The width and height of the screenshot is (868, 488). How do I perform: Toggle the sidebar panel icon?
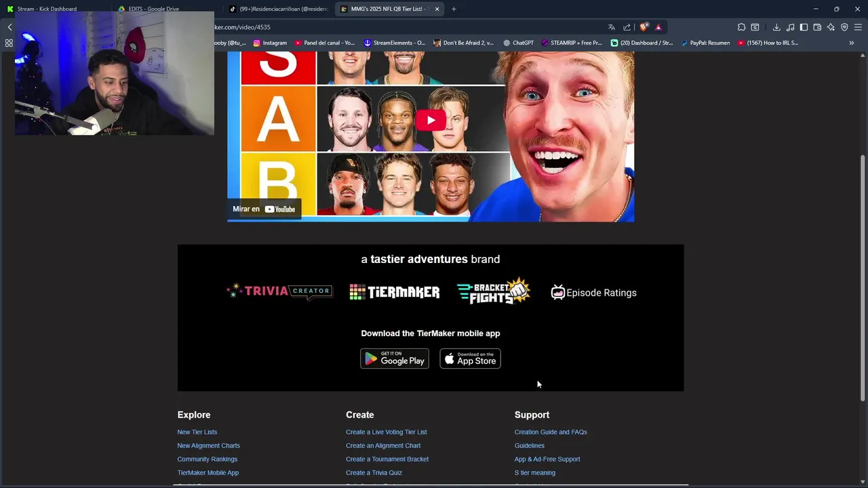click(x=804, y=27)
